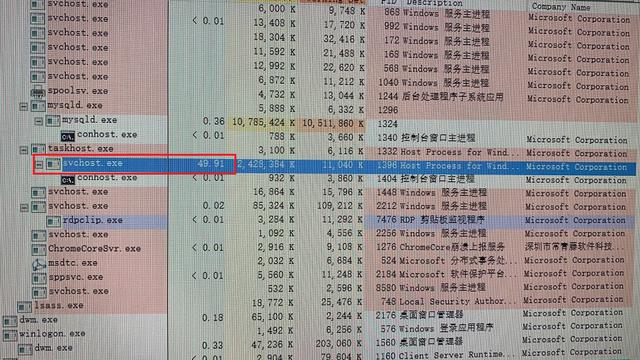Collapse the parent mysqld.exe PID 1296 tree
This screenshot has height=360, width=640.
pyautogui.click(x=24, y=107)
